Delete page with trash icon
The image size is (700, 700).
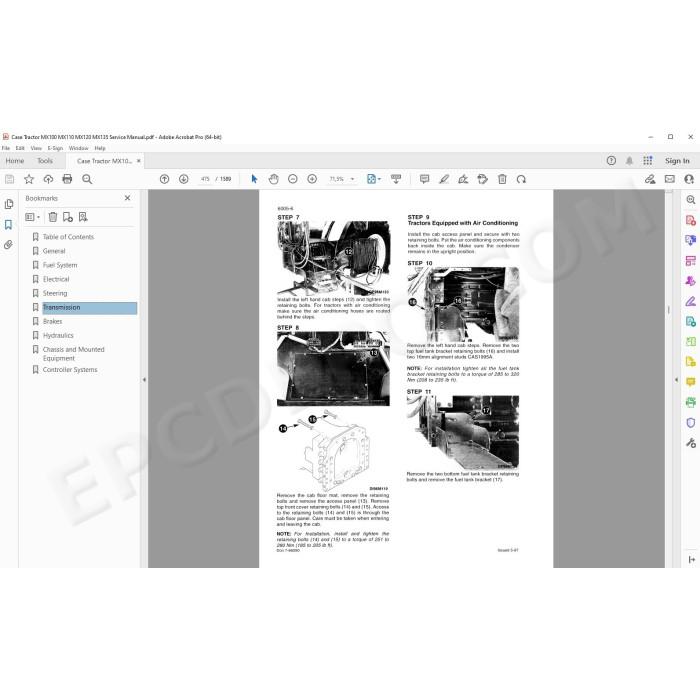click(502, 179)
